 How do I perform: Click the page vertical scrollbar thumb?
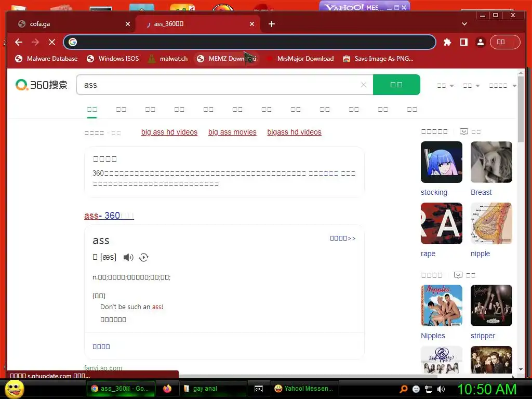[521, 109]
